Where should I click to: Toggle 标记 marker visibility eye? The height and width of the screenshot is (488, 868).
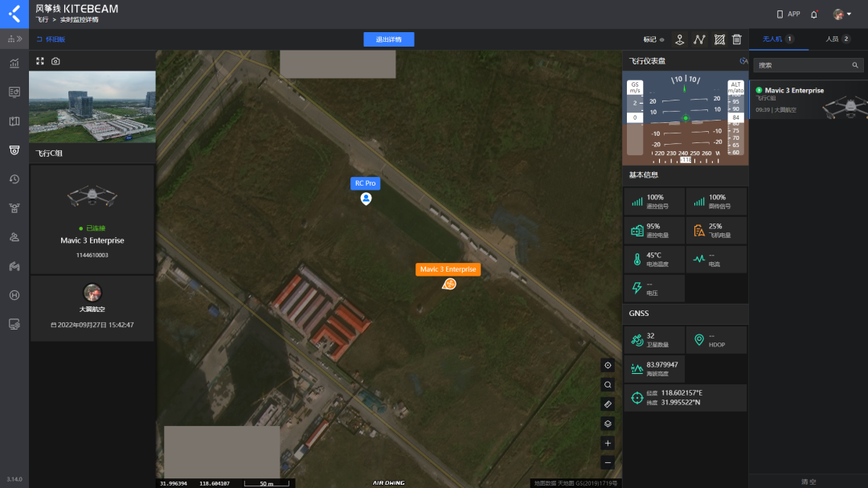(661, 39)
